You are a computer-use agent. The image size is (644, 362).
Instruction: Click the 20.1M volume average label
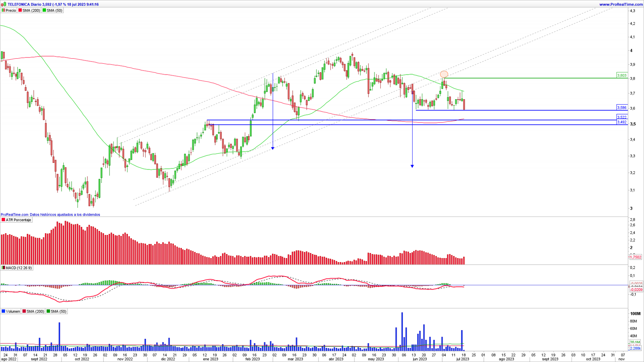635,342
